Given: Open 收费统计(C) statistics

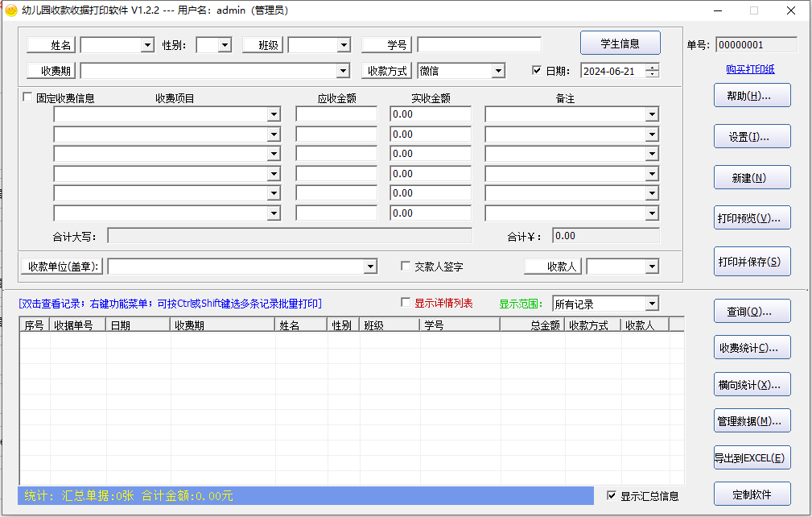Looking at the screenshot, I should click(752, 348).
